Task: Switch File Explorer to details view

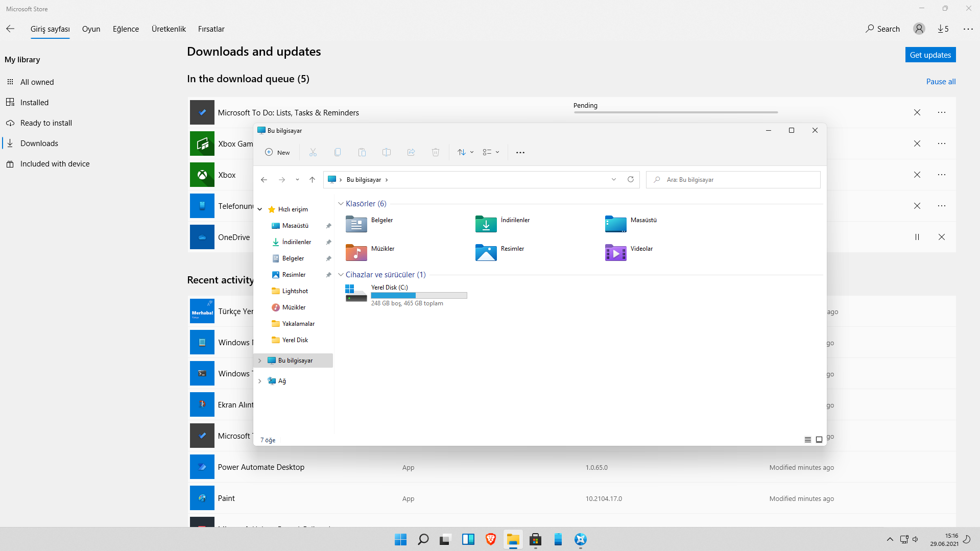Action: (x=808, y=440)
